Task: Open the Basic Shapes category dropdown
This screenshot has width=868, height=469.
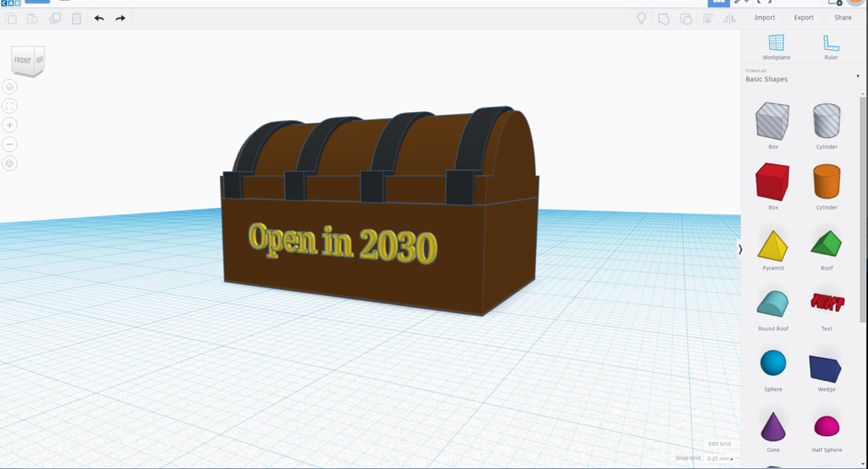Action: (803, 77)
